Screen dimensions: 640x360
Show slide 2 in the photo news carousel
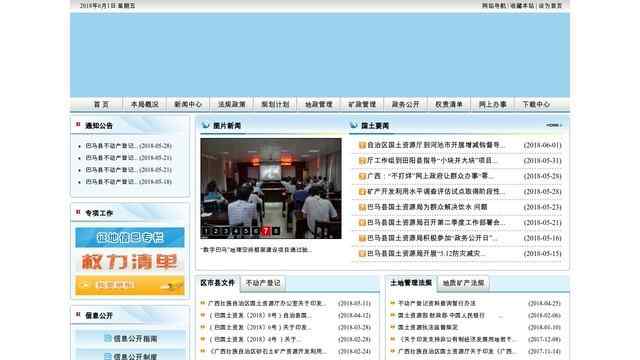click(216, 231)
